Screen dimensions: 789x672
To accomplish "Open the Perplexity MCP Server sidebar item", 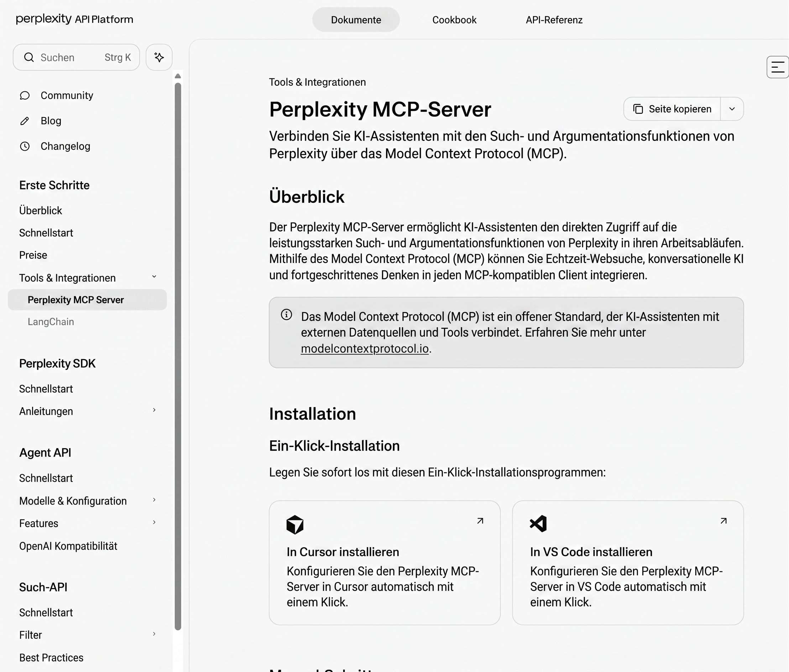I will tap(87, 300).
